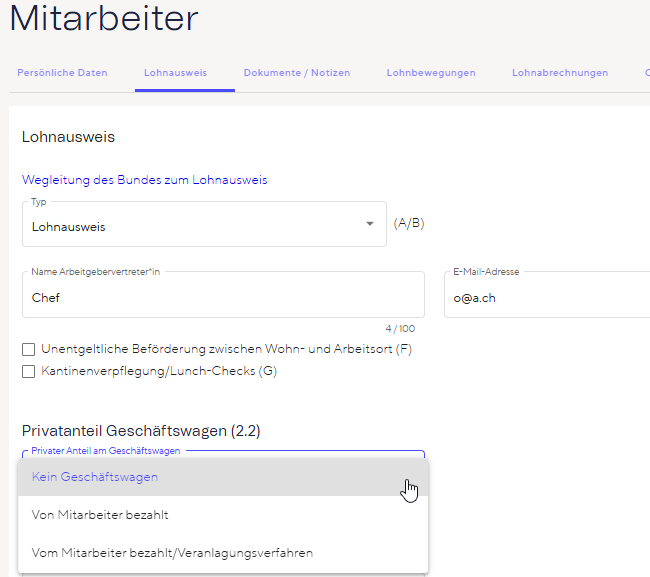The width and height of the screenshot is (650, 577).
Task: Open the Lohnbewegungen tab
Action: click(430, 73)
